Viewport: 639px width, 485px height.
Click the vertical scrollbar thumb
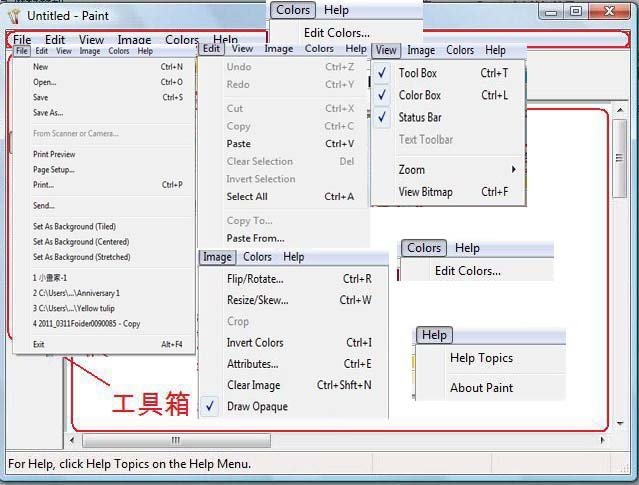point(619,158)
